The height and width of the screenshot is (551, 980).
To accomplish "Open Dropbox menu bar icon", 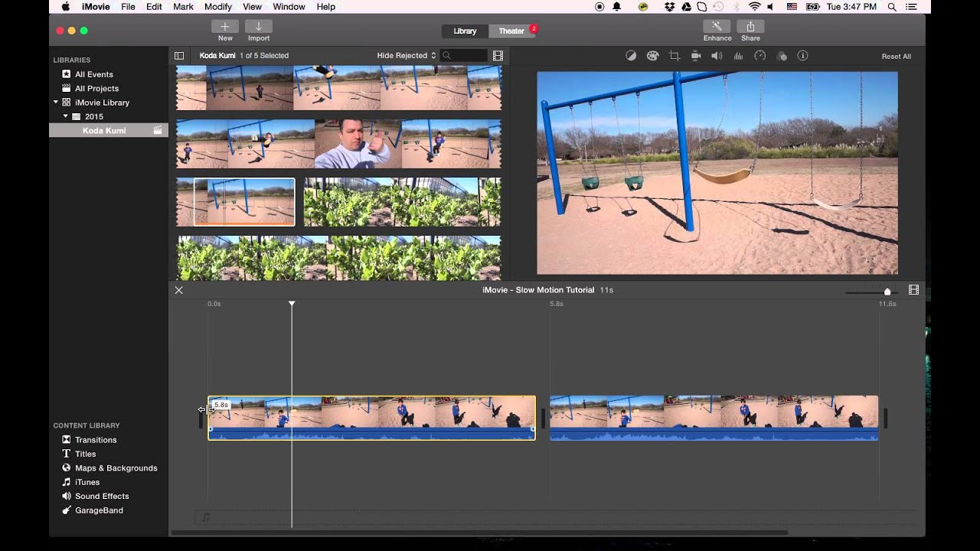I will pyautogui.click(x=670, y=7).
